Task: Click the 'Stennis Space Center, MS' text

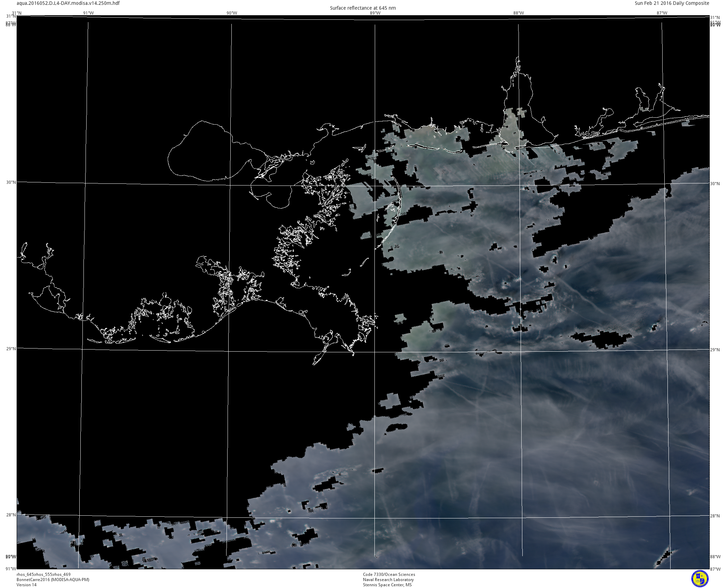Action: pos(387,585)
